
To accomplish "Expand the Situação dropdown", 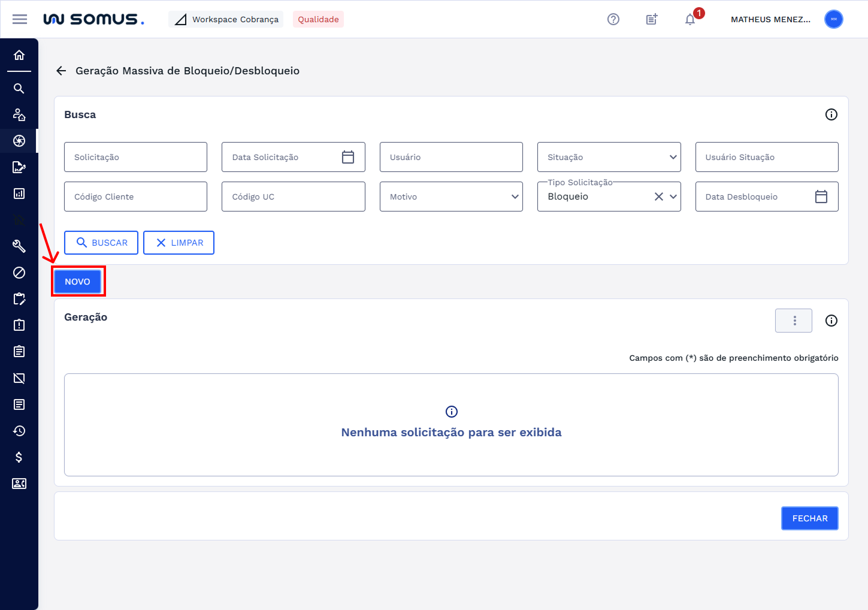I will click(x=673, y=157).
